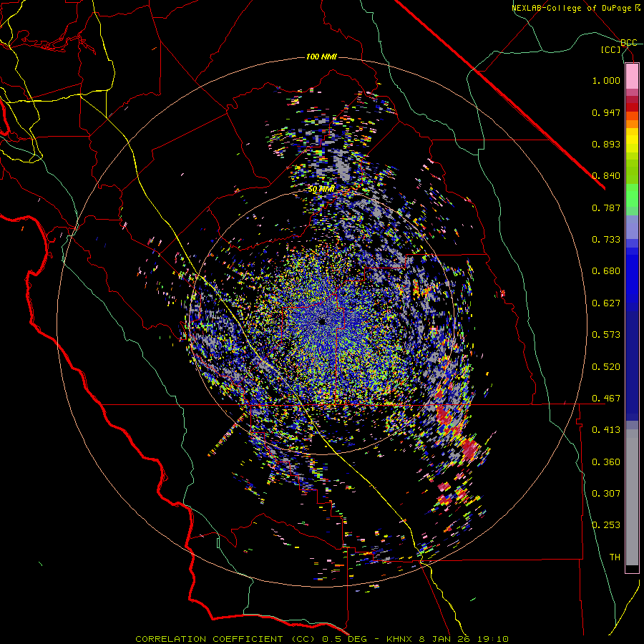
Task: Pick the bright green color bar segment
Action: pyautogui.click(x=632, y=195)
